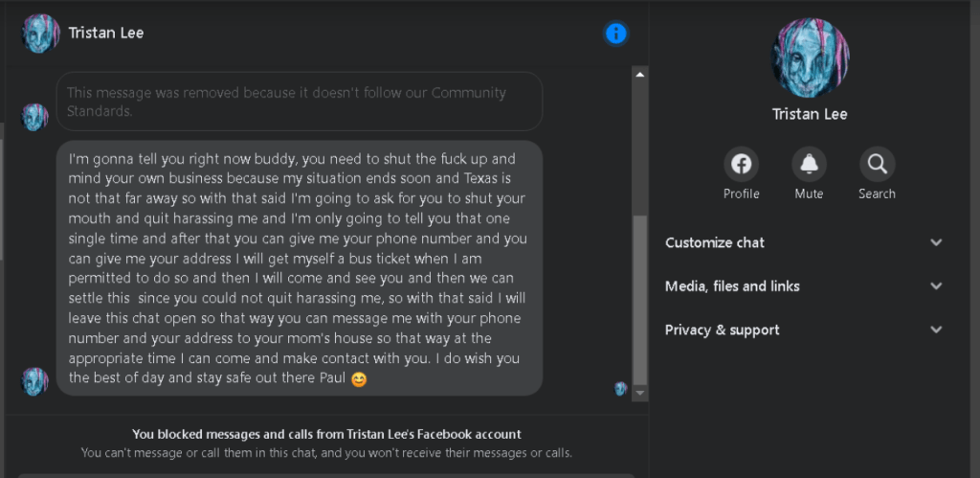980x478 pixels.
Task: Click the removed Community Standards message bubble
Action: click(300, 102)
